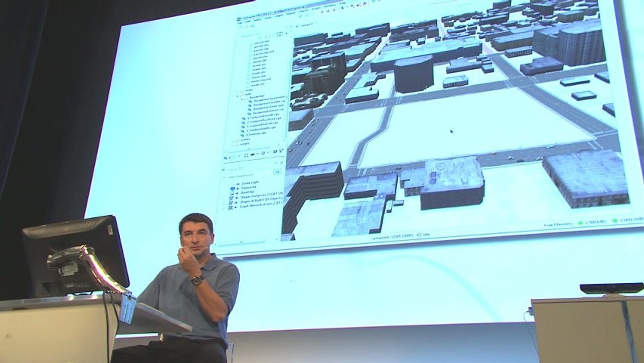Open the Select menu

pos(257,20)
